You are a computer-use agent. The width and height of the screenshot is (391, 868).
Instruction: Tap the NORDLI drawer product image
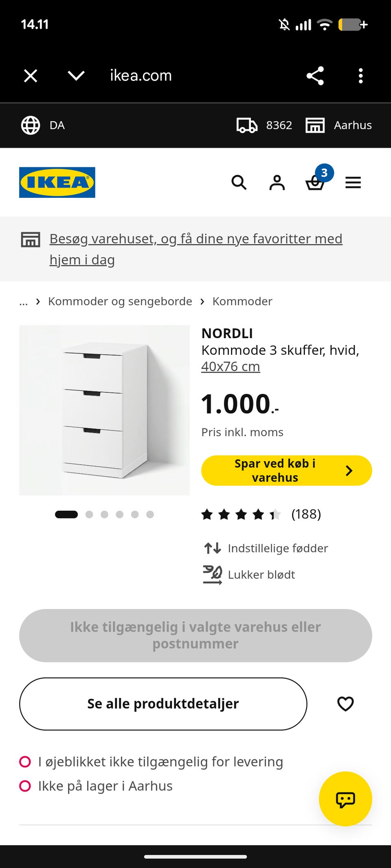click(104, 410)
